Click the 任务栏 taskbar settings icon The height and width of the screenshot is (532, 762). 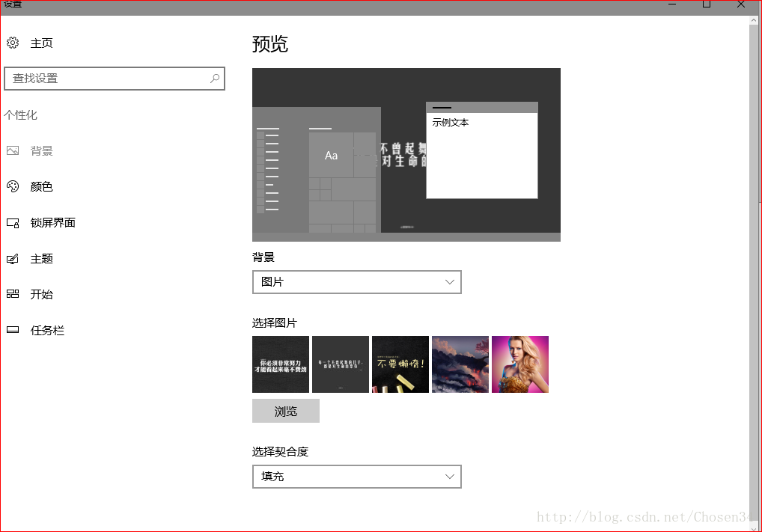click(x=12, y=330)
